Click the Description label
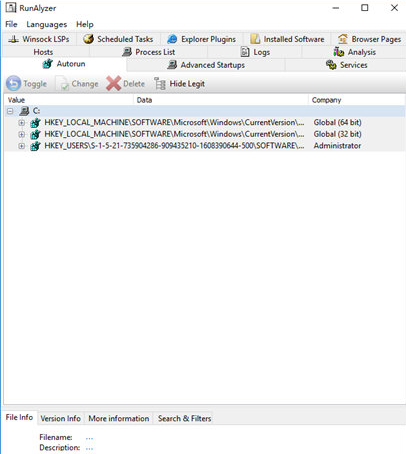The width and height of the screenshot is (406, 454). [60, 448]
